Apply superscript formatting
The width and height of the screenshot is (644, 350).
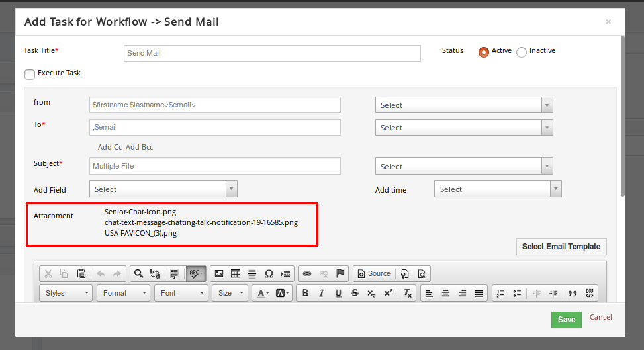click(x=388, y=293)
